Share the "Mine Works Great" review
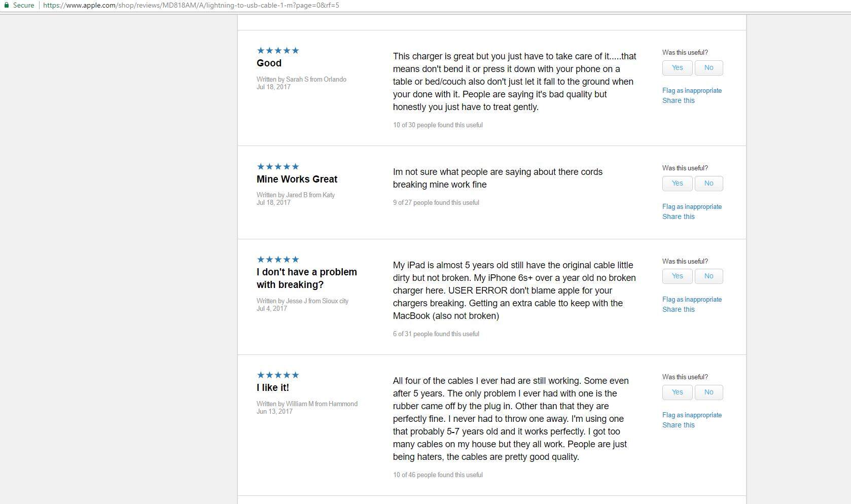The image size is (851, 504). click(678, 217)
